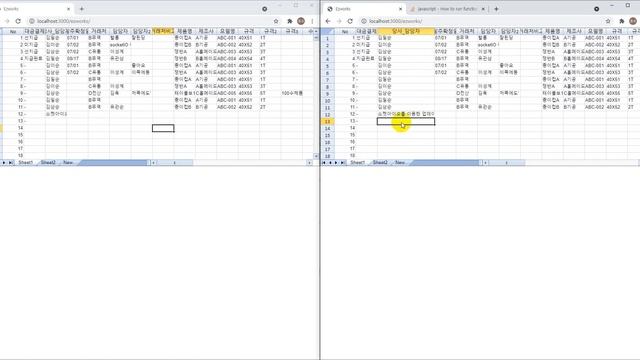Screen dimensions: 640x360
Task: Select row header 1 in right spreadsheet
Action: coord(327,38)
